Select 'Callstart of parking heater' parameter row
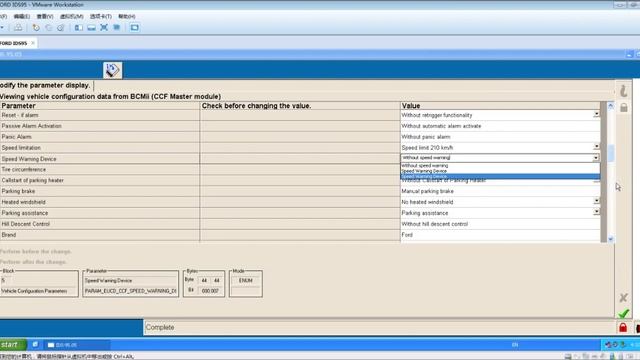Screen dimensions: 640x360 tap(100, 180)
